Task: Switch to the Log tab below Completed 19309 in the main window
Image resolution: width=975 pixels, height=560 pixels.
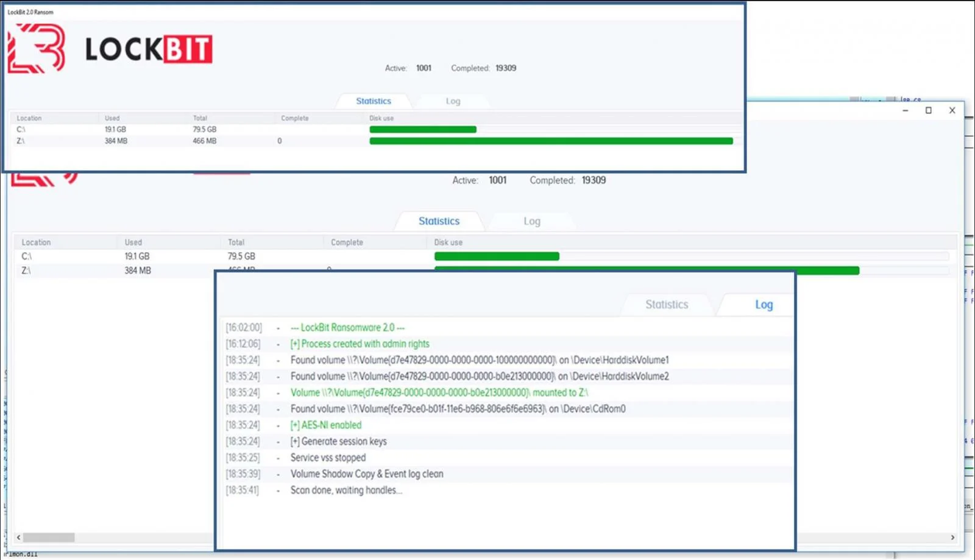Action: click(532, 221)
